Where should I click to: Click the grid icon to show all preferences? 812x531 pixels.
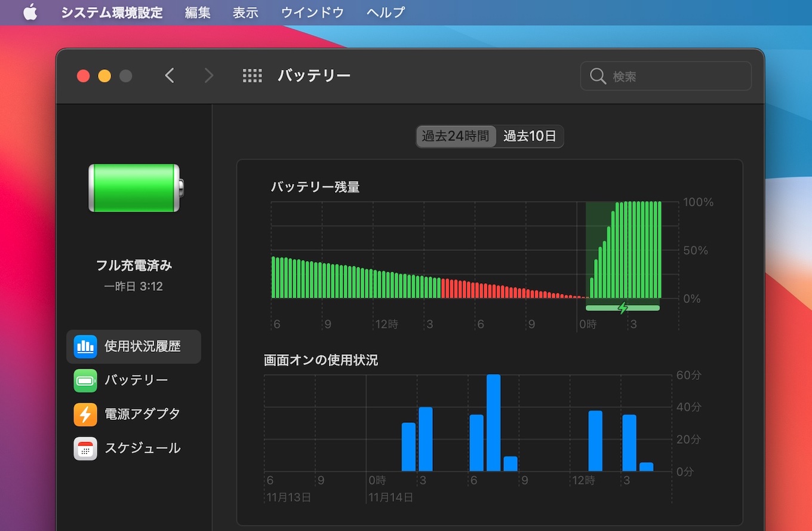tap(252, 75)
